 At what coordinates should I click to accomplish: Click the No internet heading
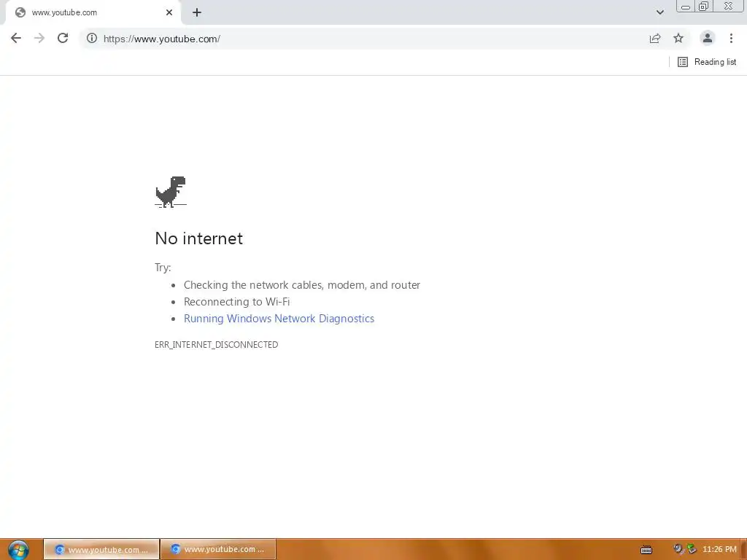click(198, 238)
